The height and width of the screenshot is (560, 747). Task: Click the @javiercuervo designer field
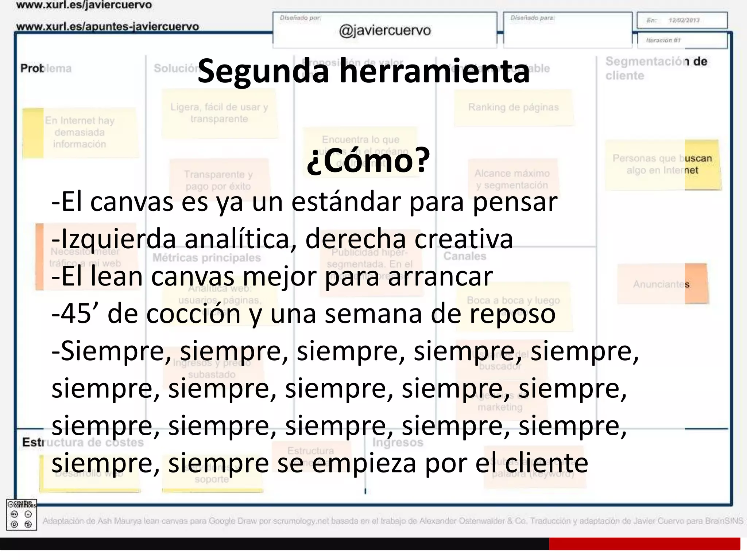click(x=385, y=30)
